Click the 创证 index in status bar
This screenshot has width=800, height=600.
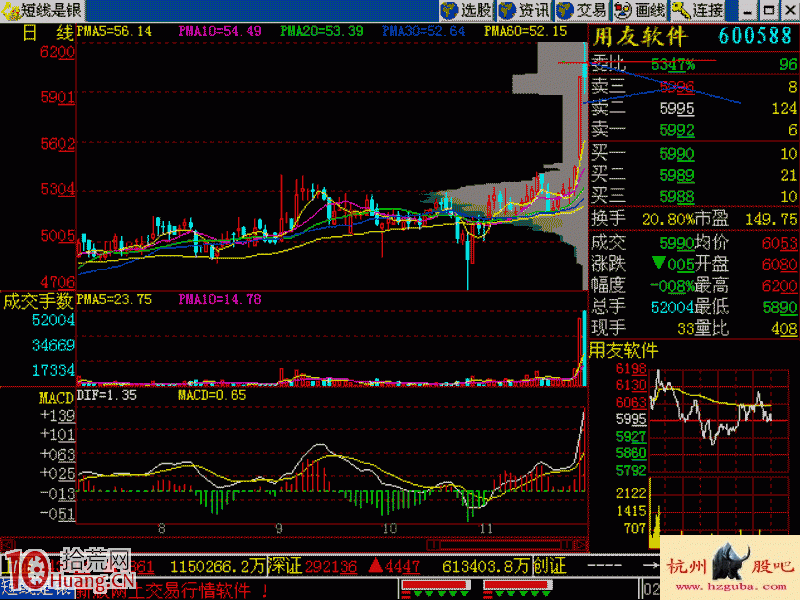point(549,566)
